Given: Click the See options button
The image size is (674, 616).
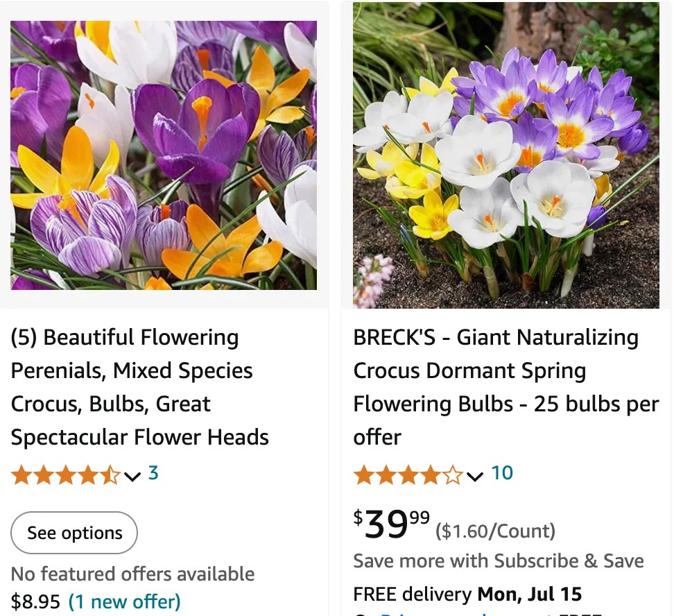Looking at the screenshot, I should click(x=74, y=533).
